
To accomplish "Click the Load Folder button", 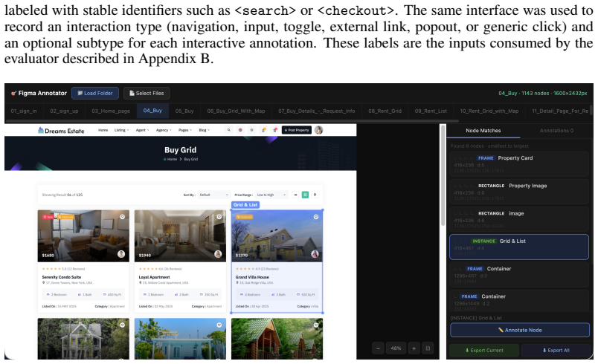I will [95, 94].
